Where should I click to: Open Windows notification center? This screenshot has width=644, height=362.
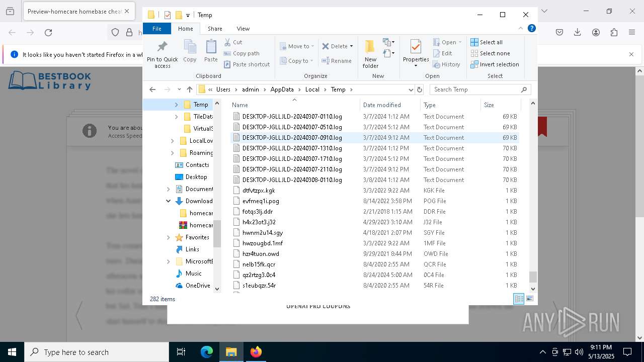click(x=627, y=352)
